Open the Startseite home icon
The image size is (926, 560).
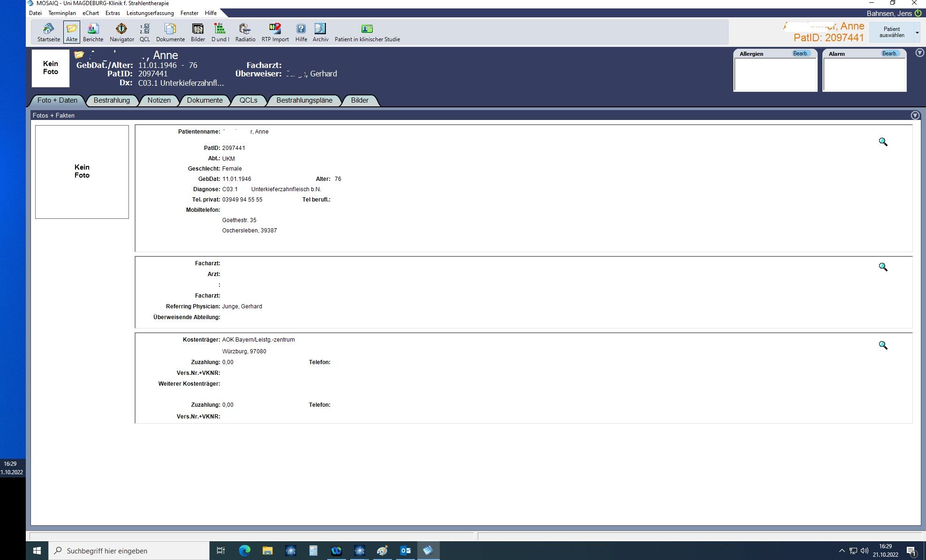(48, 32)
